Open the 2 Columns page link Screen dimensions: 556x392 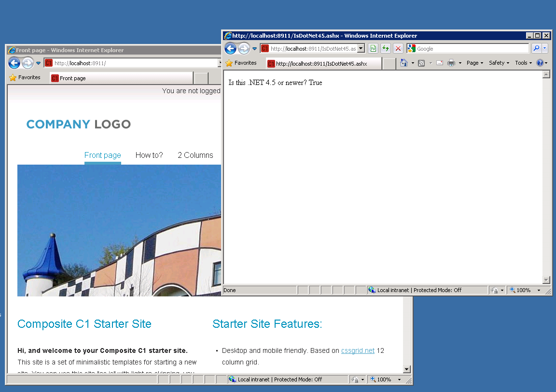click(x=195, y=155)
